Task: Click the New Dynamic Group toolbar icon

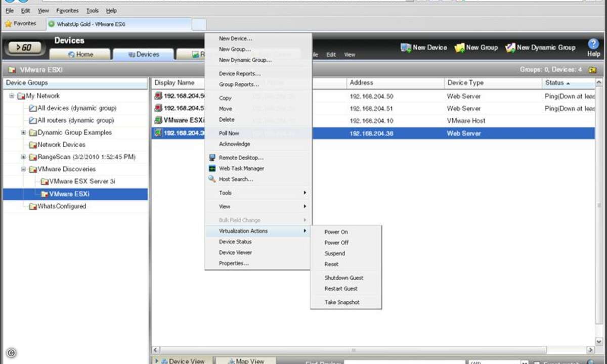Action: tap(510, 48)
